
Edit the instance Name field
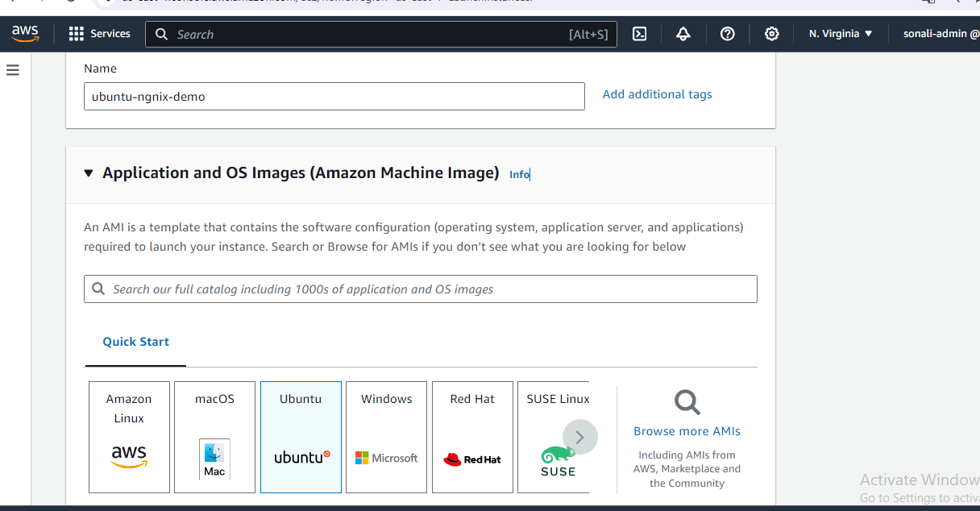click(334, 96)
